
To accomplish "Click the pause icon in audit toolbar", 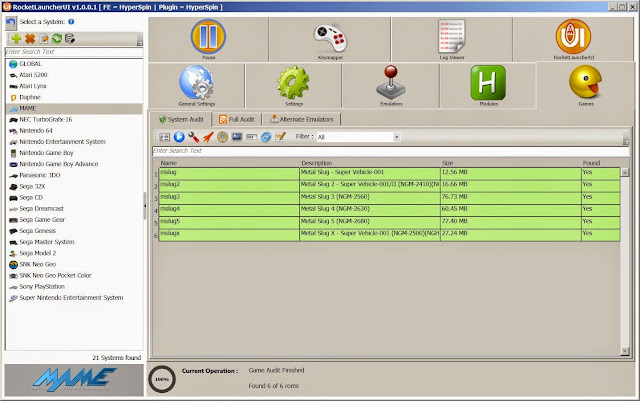I will [222, 137].
